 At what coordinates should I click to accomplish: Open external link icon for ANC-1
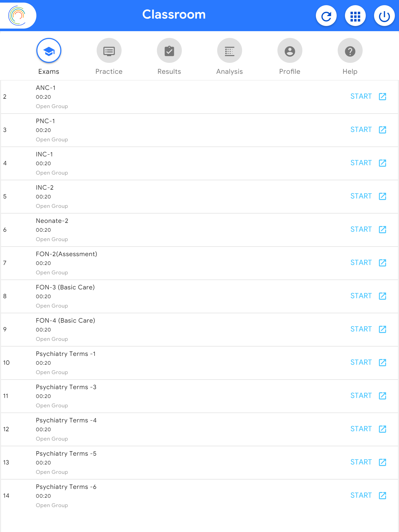click(382, 97)
